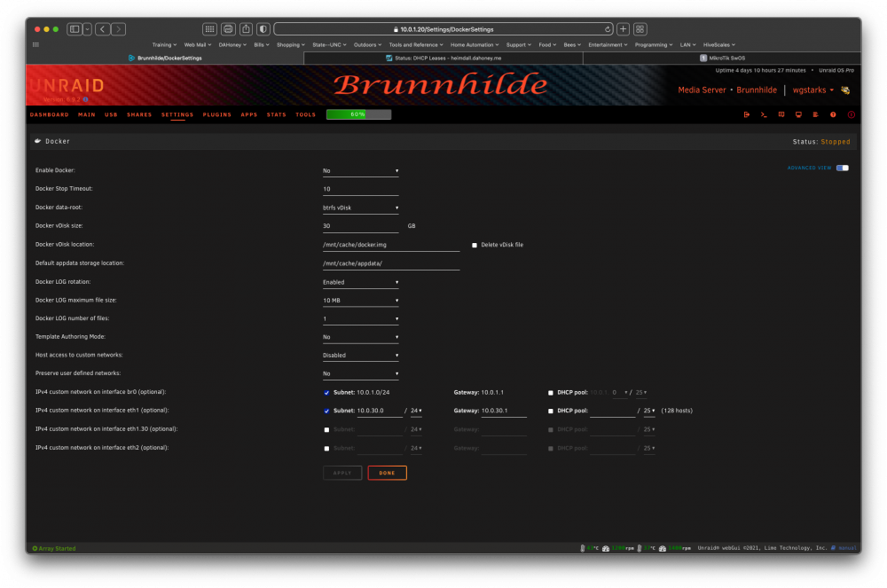Open the Enable Docker dropdown
887x588 pixels.
360,171
